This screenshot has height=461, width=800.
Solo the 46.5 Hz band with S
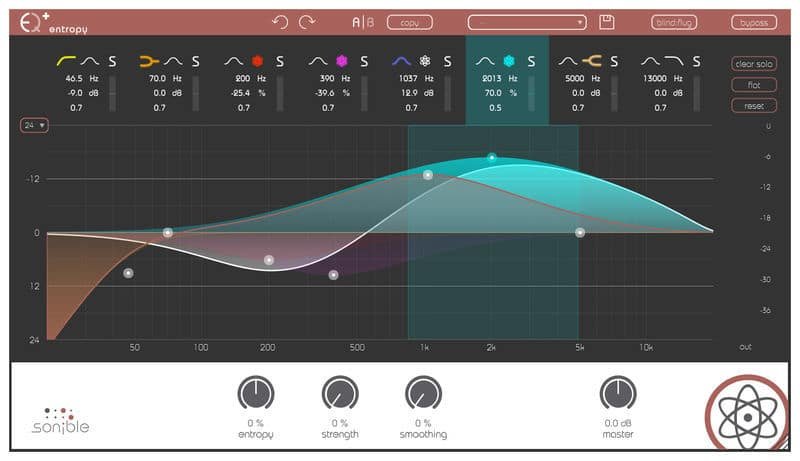click(x=112, y=62)
